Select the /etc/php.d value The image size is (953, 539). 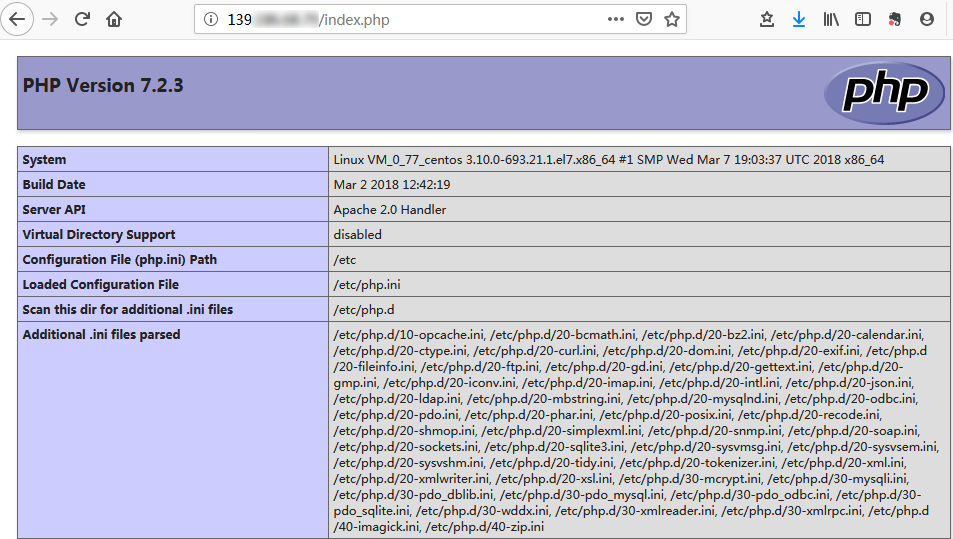[363, 310]
